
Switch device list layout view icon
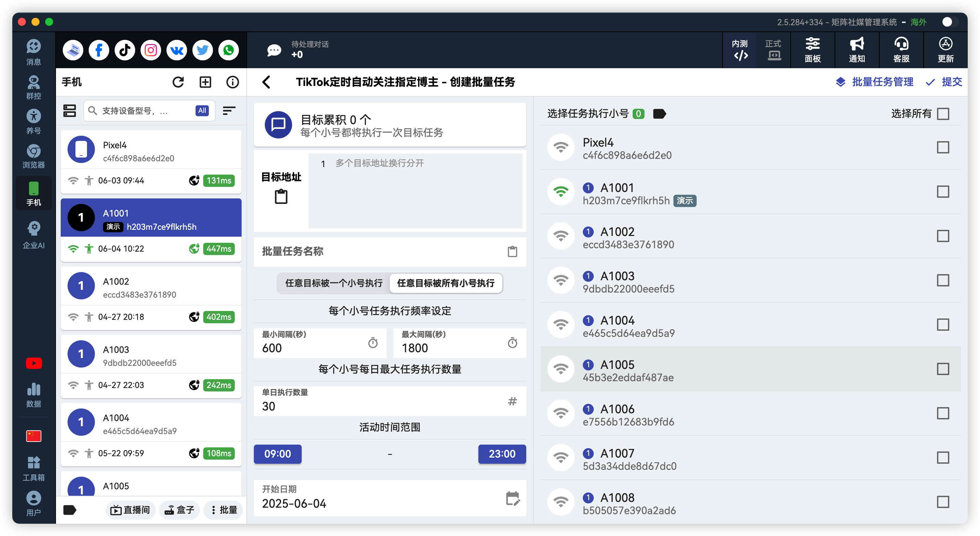pos(70,110)
